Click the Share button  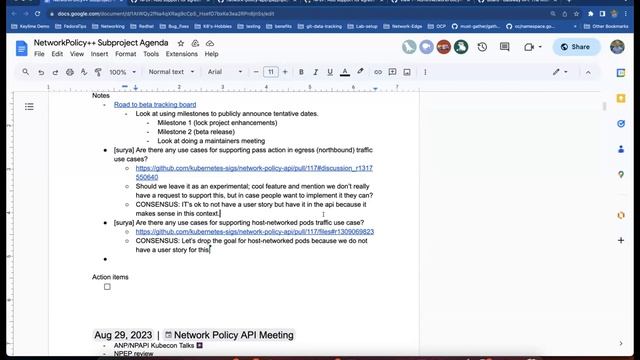click(x=576, y=47)
